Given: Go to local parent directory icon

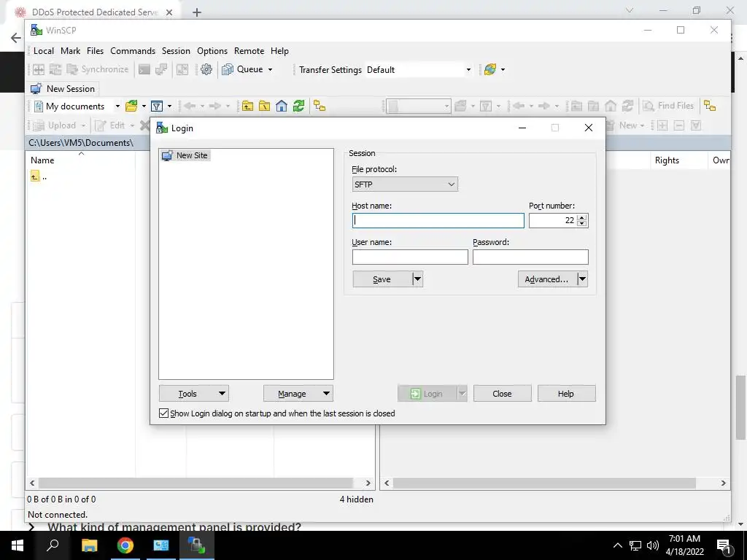Looking at the screenshot, I should click(247, 106).
